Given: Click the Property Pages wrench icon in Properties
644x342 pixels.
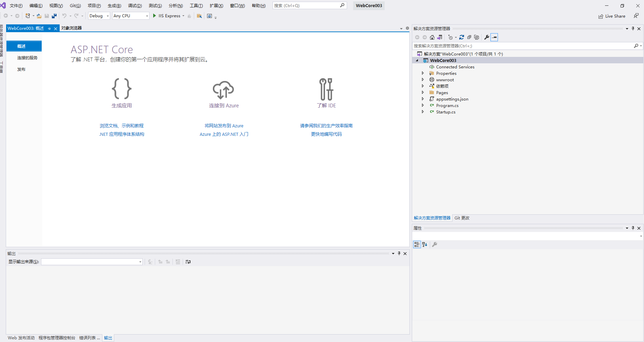Looking at the screenshot, I should pyautogui.click(x=435, y=244).
